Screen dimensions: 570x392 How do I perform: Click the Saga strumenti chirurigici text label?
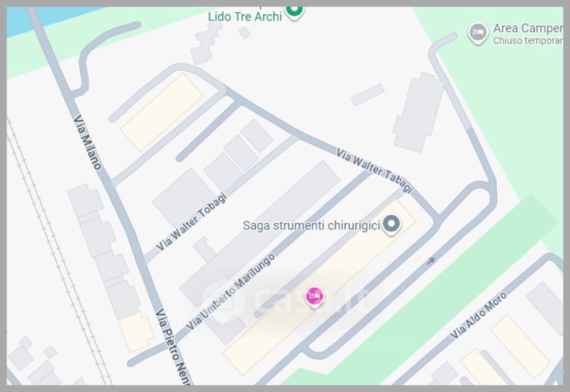click(311, 225)
